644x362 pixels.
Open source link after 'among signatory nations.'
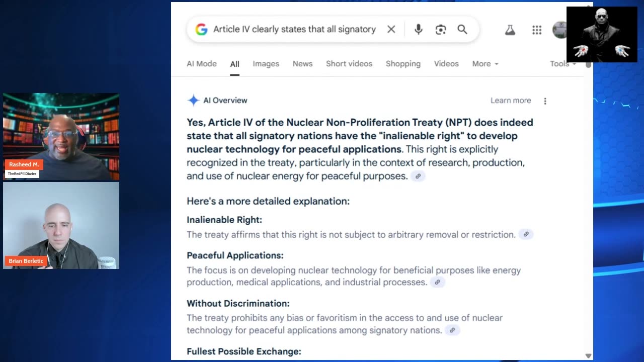click(x=452, y=330)
